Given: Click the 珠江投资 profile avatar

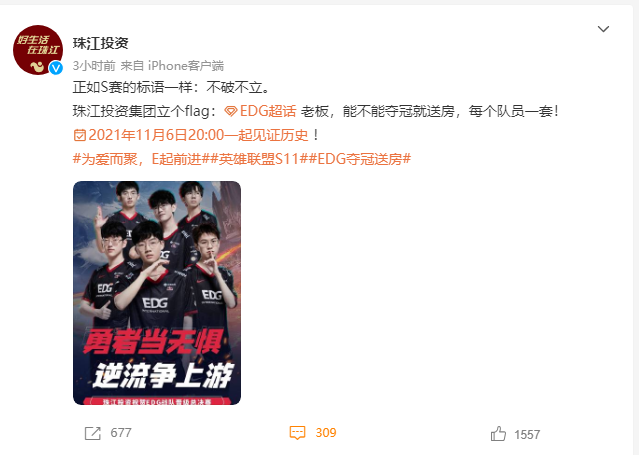Looking at the screenshot, I should coord(38,50).
